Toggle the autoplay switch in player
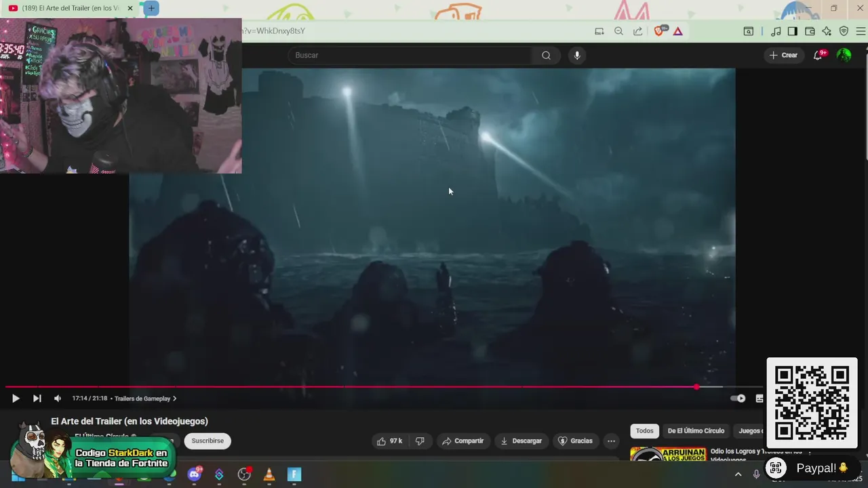868x488 pixels. point(738,399)
